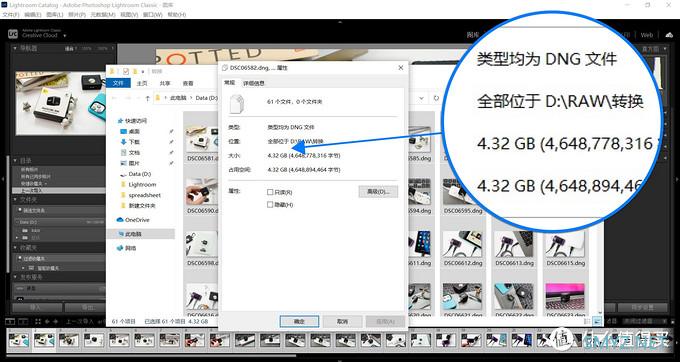
Task: Open 文档 in Explorer sidebar
Action: [x=130, y=153]
